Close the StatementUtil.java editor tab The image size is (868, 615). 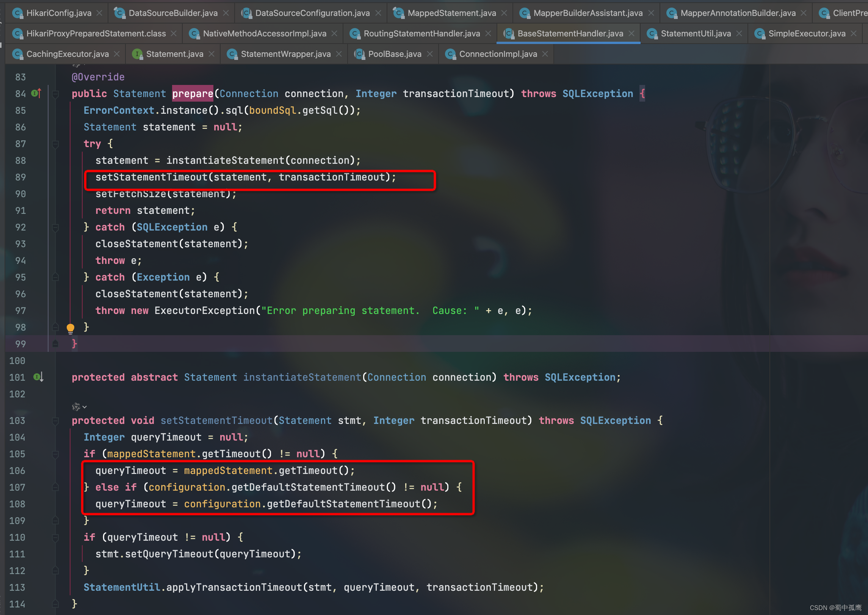coord(739,33)
